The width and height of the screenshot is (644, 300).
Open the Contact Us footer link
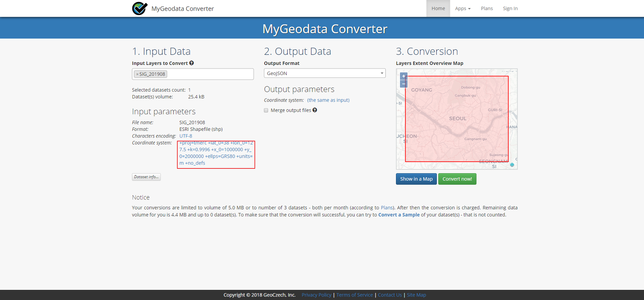tap(390, 295)
